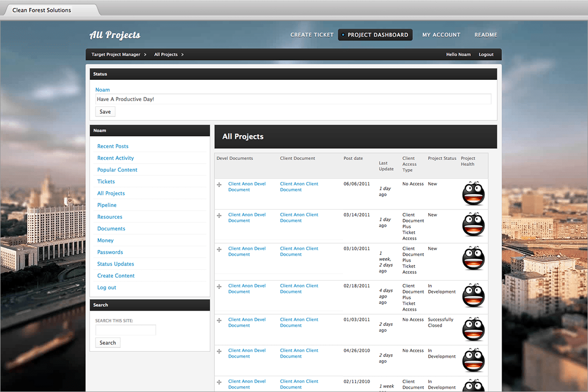
Task: Open the My Account menu item
Action: (441, 35)
